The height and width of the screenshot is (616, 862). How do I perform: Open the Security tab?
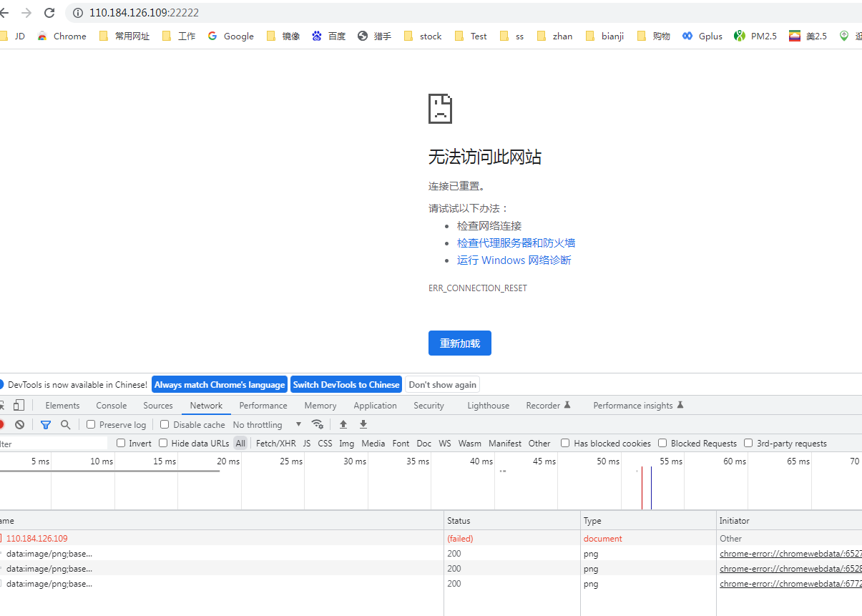click(428, 405)
